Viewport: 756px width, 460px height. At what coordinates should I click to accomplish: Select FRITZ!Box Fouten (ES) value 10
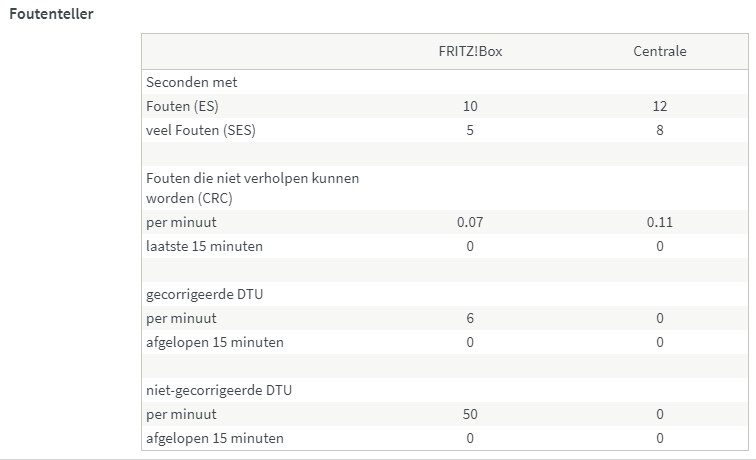pos(469,106)
